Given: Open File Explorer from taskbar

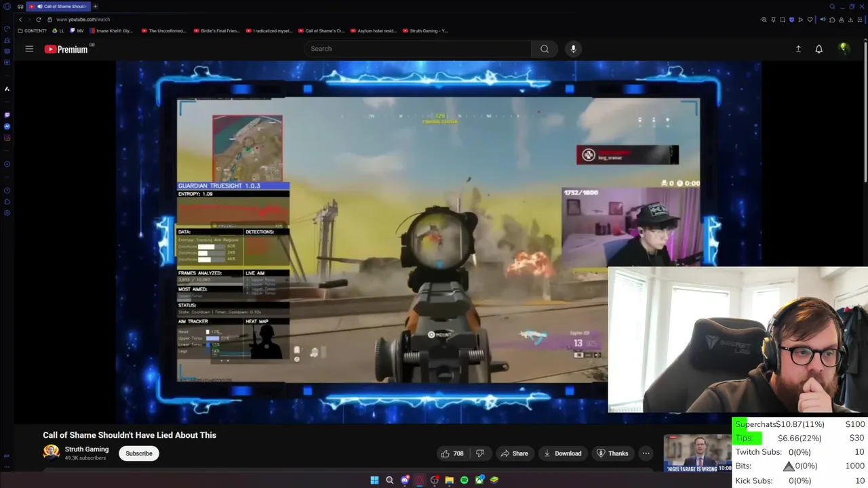Looking at the screenshot, I should coord(449,480).
